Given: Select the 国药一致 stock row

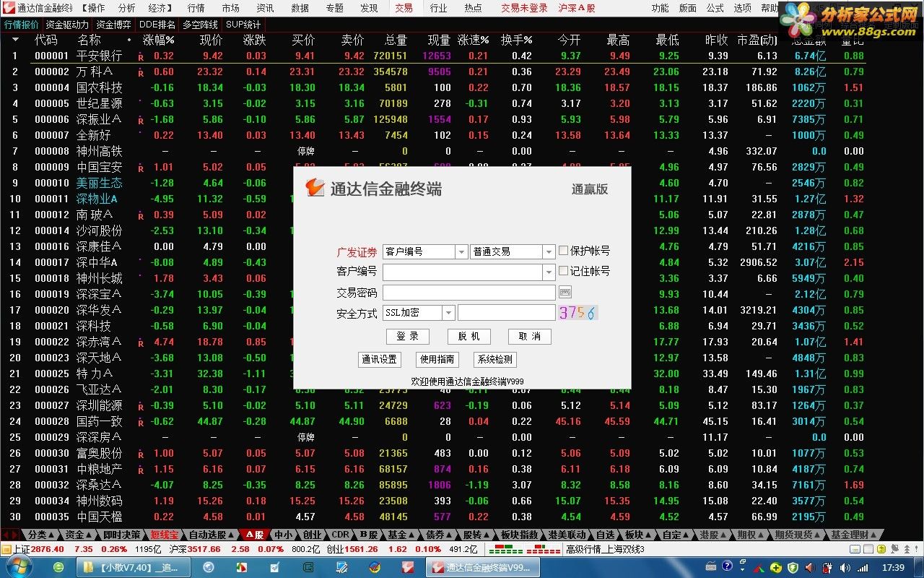Looking at the screenshot, I should [433, 421].
